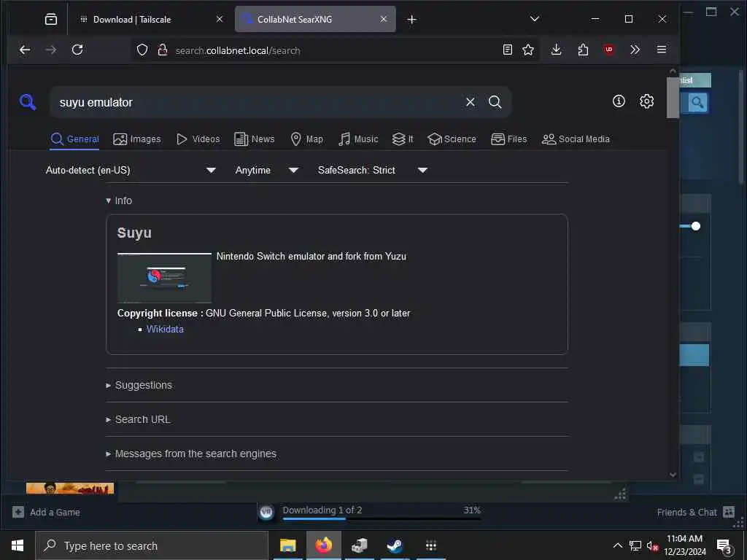Clear the suyu emulator search query
Viewport: 747px width, 560px height.
471,102
